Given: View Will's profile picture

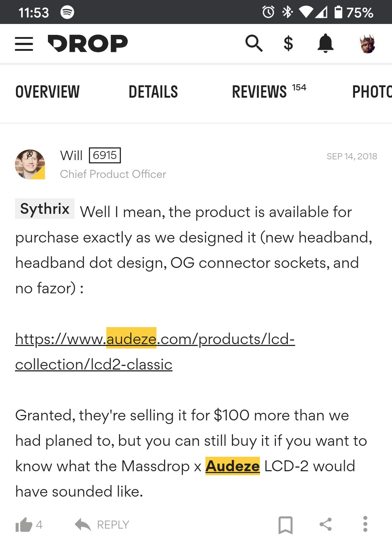Looking at the screenshot, I should pyautogui.click(x=30, y=164).
